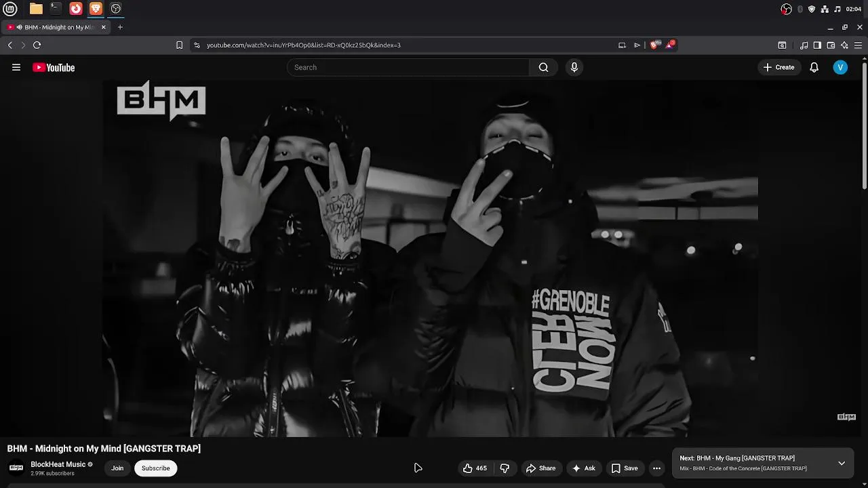868x488 pixels.
Task: Bookmark this page
Action: click(x=179, y=45)
